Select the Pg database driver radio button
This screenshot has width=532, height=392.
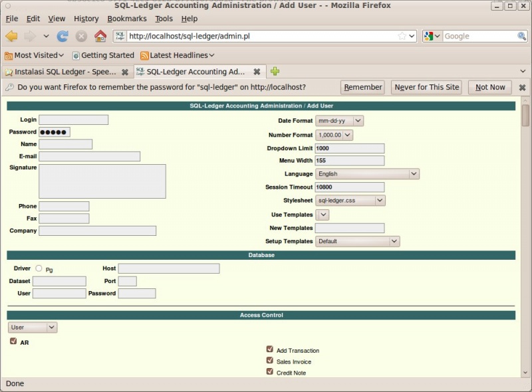tap(40, 270)
